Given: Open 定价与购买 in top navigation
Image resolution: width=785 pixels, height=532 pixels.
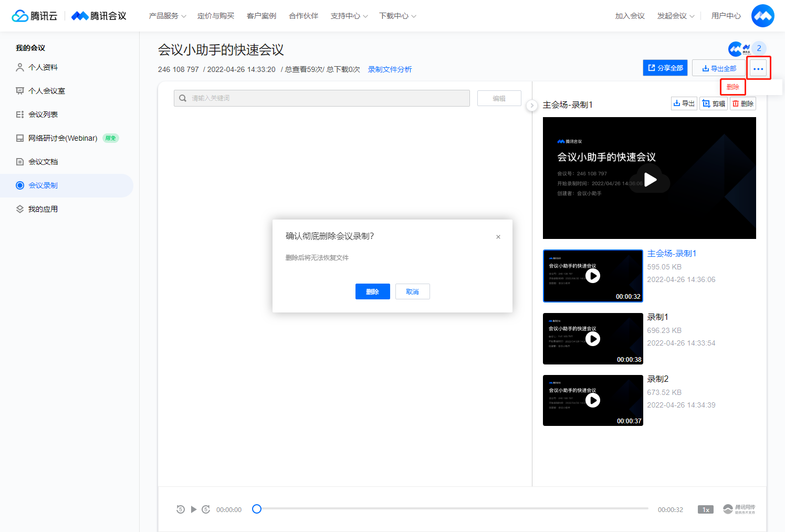Looking at the screenshot, I should point(216,16).
